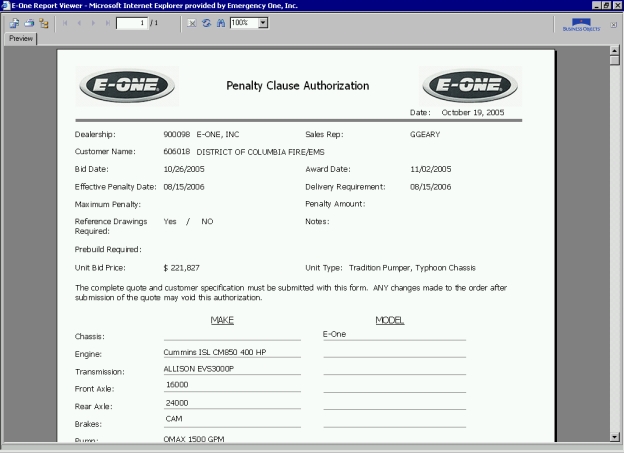624x453 pixels.
Task: Restore down the Report Viewer window
Action: click(606, 5)
